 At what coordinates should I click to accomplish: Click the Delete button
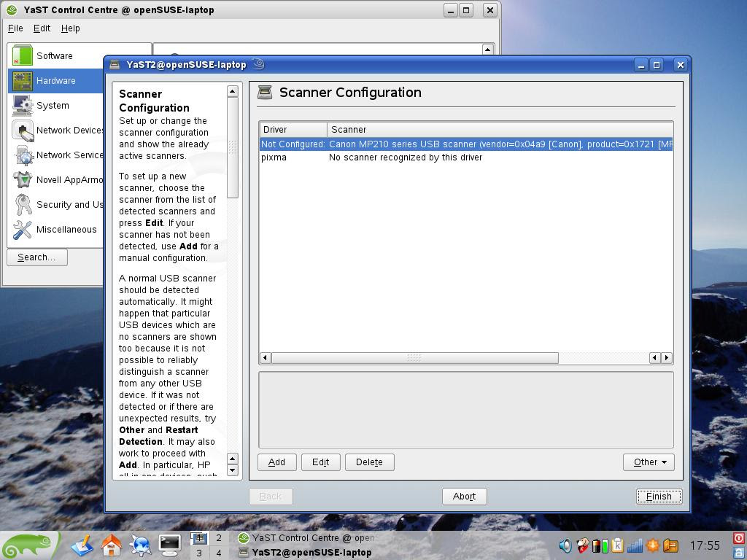click(369, 462)
